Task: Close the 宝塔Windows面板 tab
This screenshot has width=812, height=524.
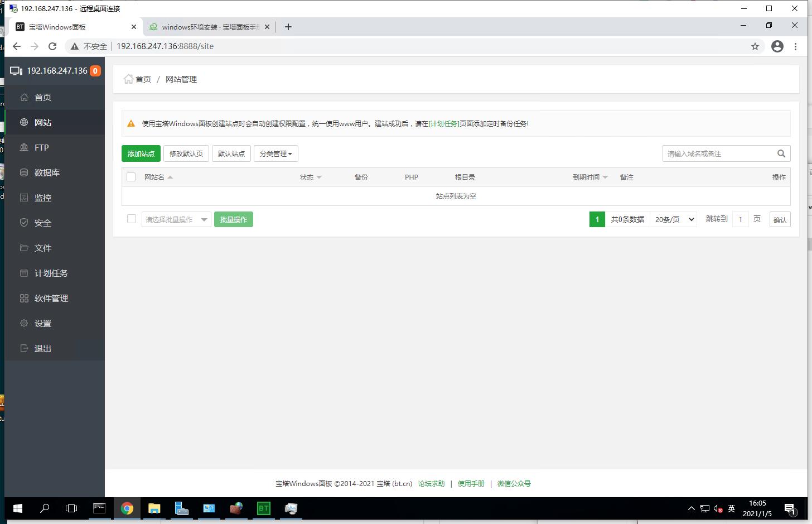Action: 134,27
